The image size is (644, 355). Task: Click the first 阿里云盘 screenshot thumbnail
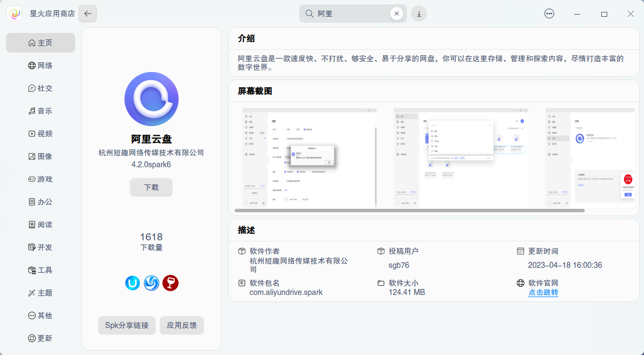point(309,157)
